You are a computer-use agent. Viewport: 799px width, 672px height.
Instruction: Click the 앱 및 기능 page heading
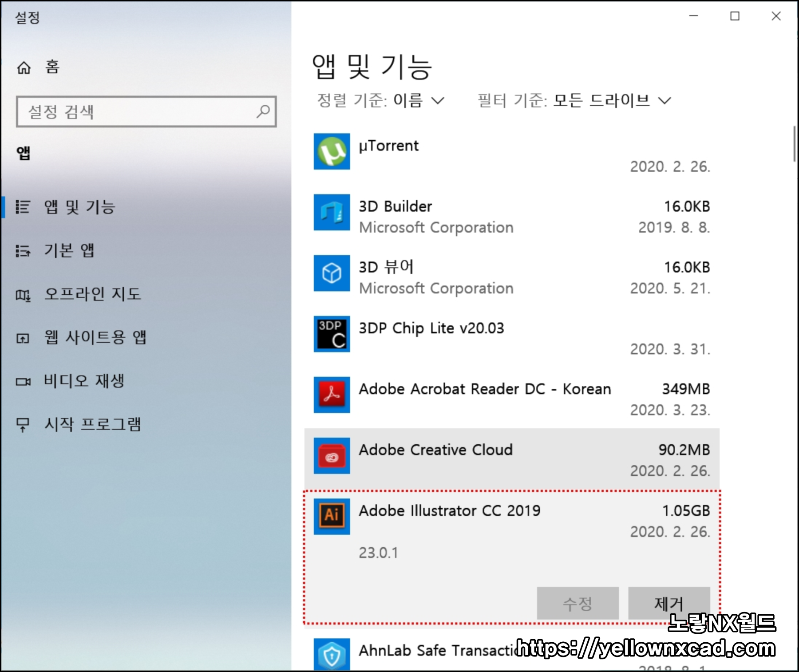[372, 67]
